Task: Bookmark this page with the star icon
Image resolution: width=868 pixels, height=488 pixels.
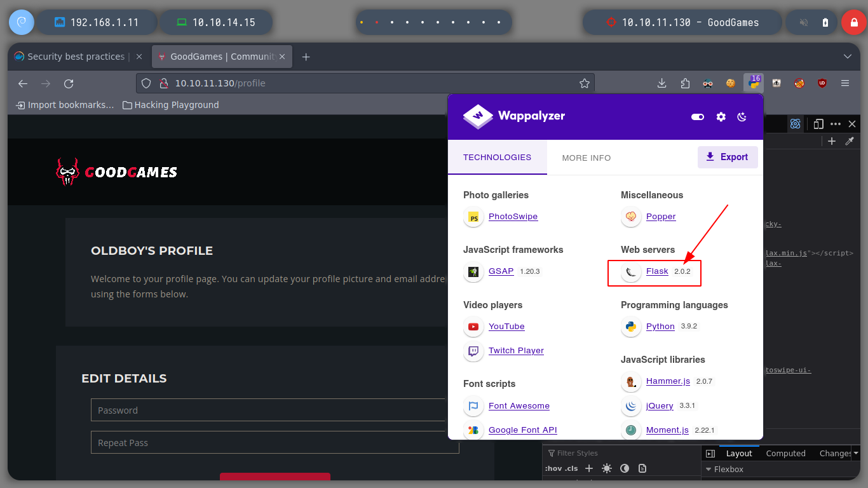Action: (x=585, y=83)
